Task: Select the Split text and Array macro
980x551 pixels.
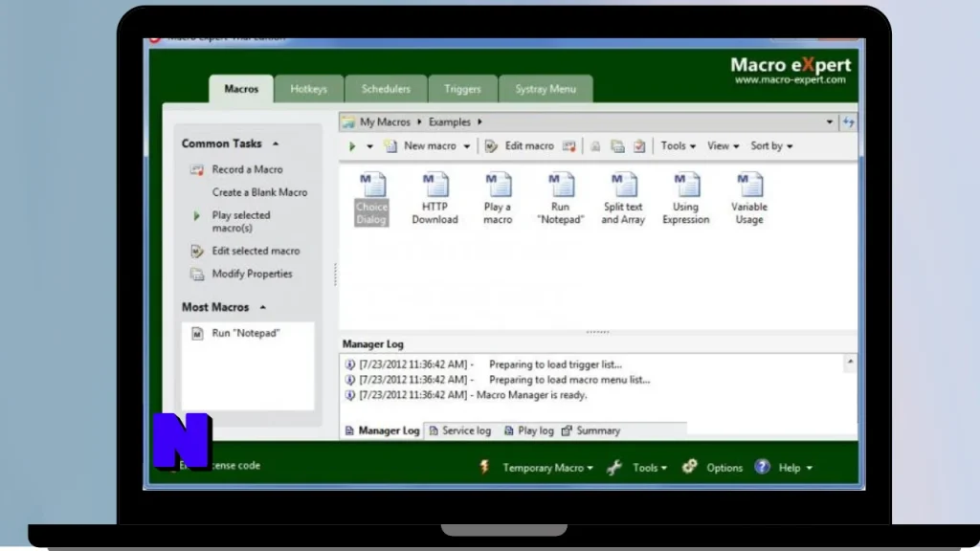Action: [x=622, y=199]
